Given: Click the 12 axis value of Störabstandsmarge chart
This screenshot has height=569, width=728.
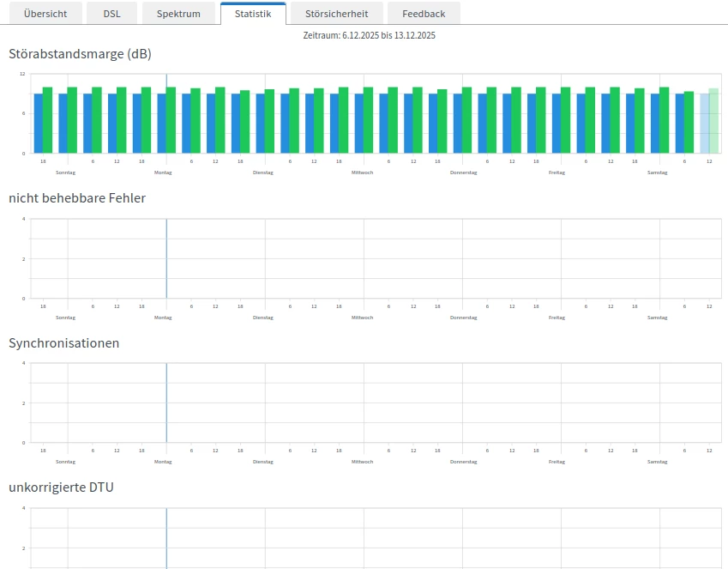Looking at the screenshot, I should [x=22, y=74].
